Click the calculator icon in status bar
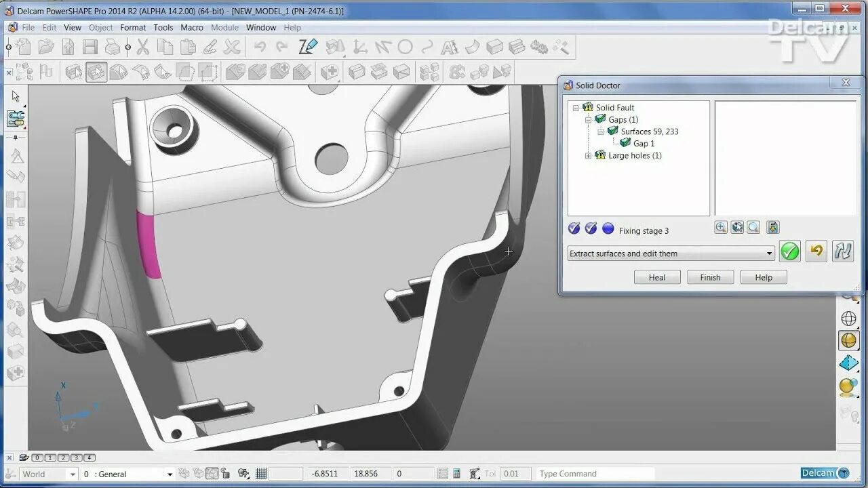Viewport: 868px width, 488px height. [456, 474]
